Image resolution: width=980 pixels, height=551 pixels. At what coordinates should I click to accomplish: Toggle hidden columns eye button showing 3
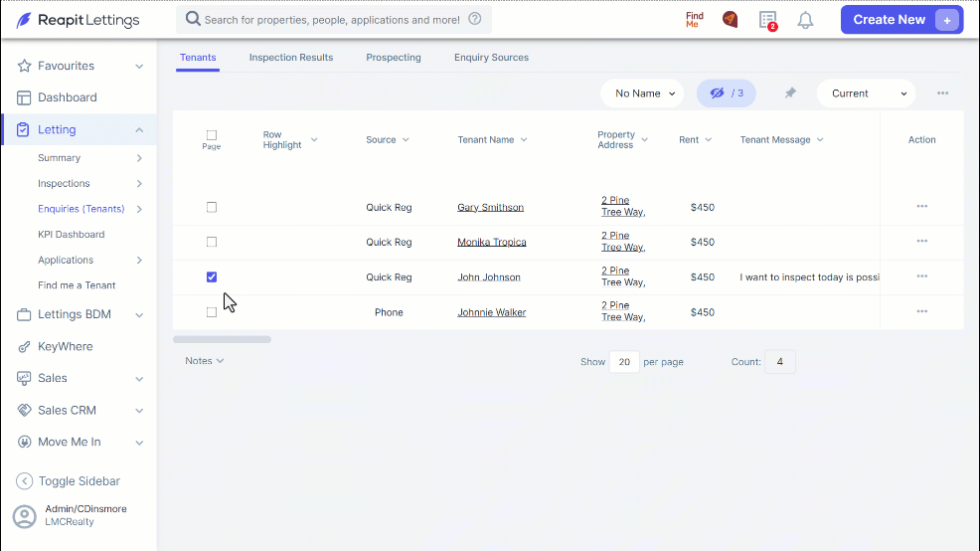click(727, 93)
